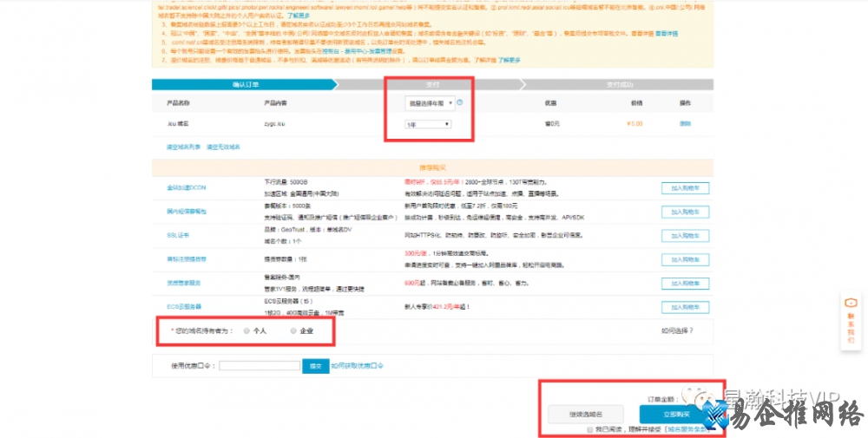Select 企业 as domain holder

point(294,330)
